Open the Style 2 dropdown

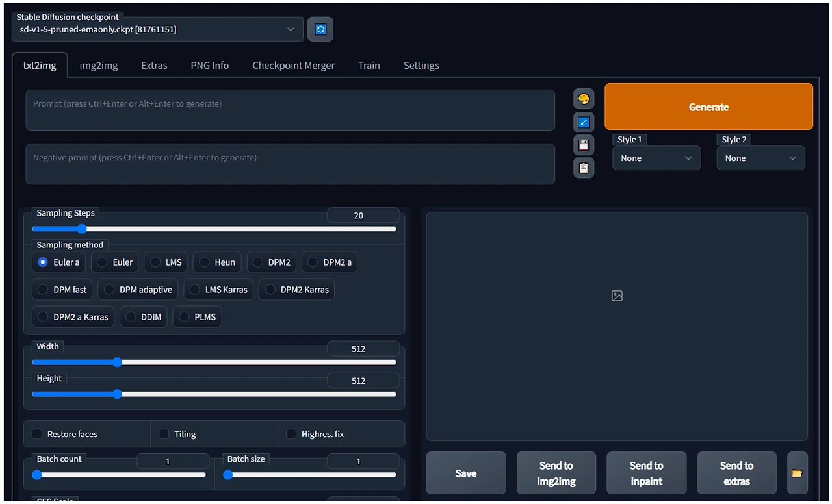click(x=761, y=158)
